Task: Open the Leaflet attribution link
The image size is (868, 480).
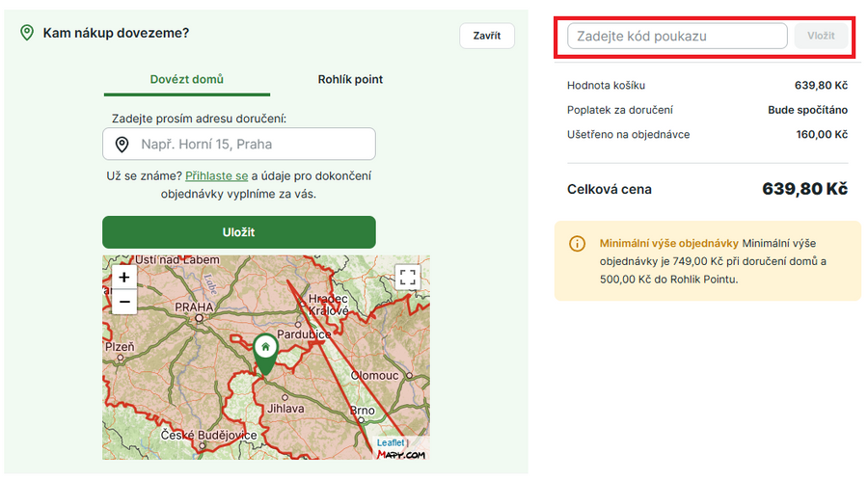Action: click(x=390, y=442)
